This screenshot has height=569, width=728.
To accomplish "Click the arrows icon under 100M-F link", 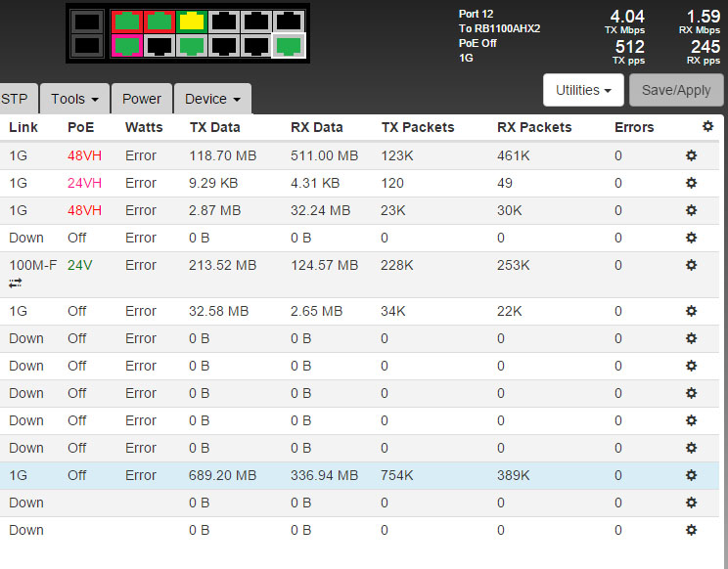I will 16,284.
